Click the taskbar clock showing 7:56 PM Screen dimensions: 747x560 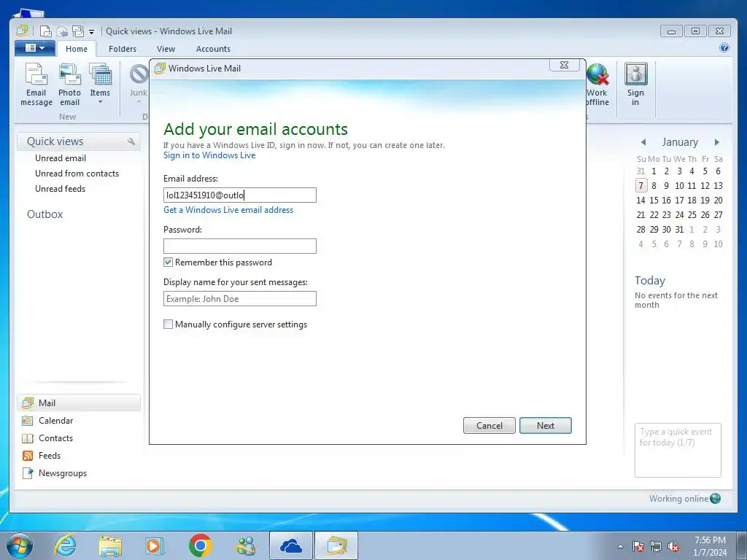click(x=710, y=546)
